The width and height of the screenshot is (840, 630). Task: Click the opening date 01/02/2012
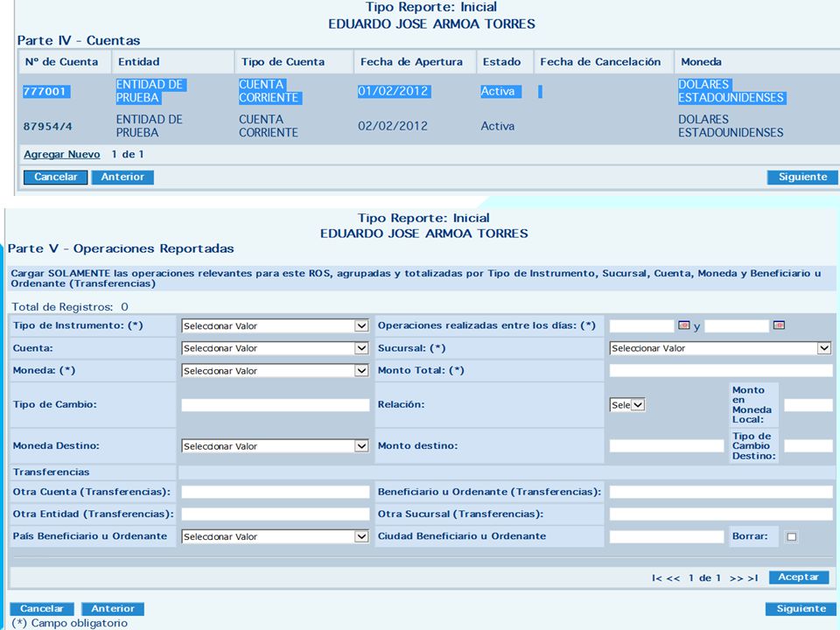click(x=393, y=91)
